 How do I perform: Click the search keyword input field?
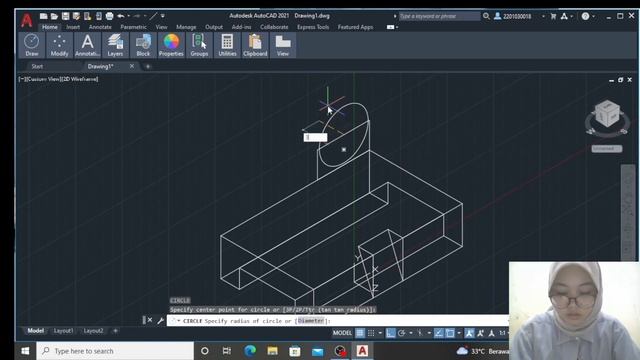coord(439,16)
